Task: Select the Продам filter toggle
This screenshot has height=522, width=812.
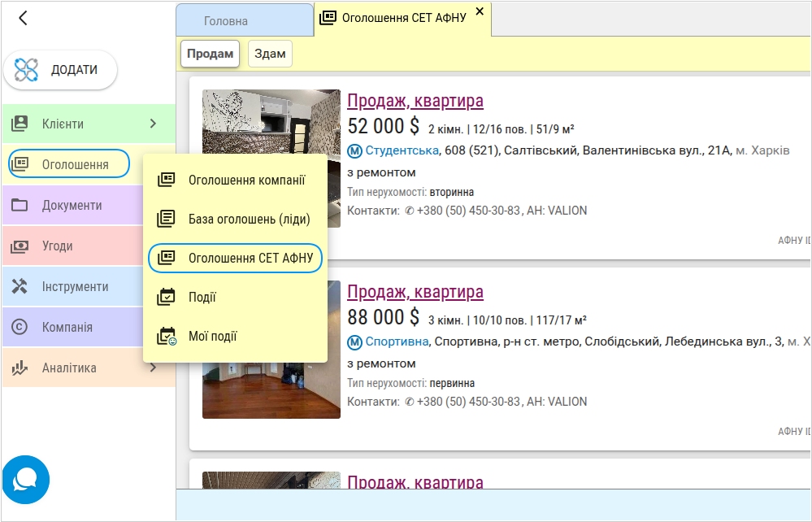Action: point(210,54)
